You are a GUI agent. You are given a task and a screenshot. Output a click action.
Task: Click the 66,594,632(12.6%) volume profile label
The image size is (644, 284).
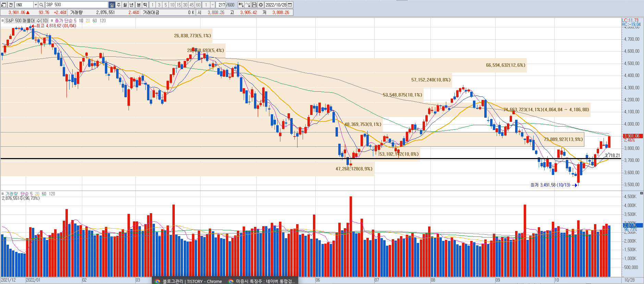click(x=506, y=65)
